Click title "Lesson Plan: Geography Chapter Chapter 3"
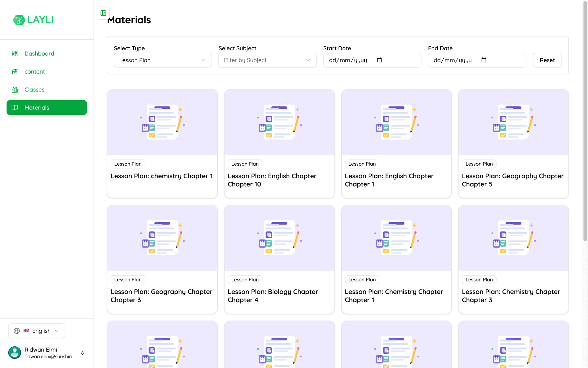 [x=162, y=296]
